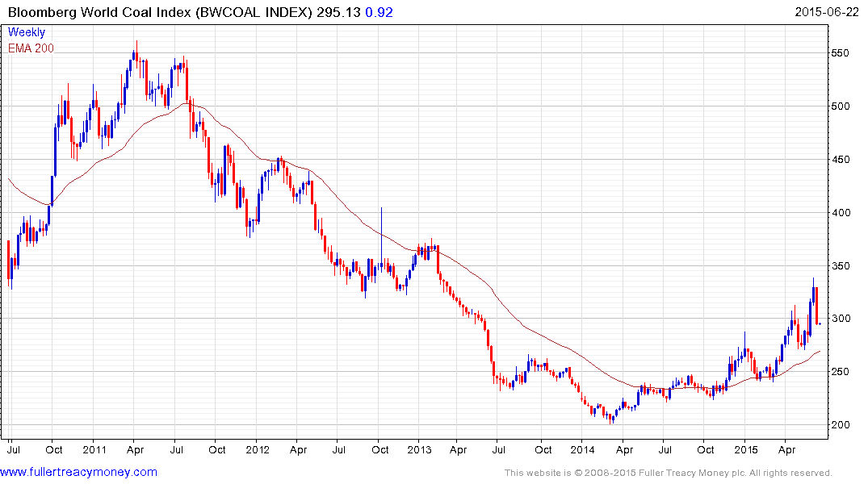This screenshot has width=868, height=484.
Task: Click the 2011 year label on time axis
Action: tap(94, 449)
